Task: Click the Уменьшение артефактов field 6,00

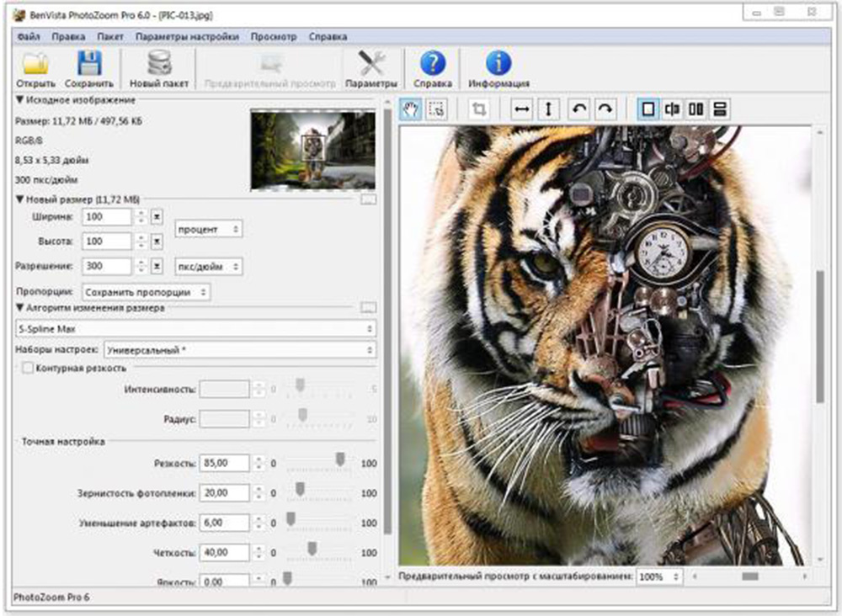Action: click(x=224, y=523)
